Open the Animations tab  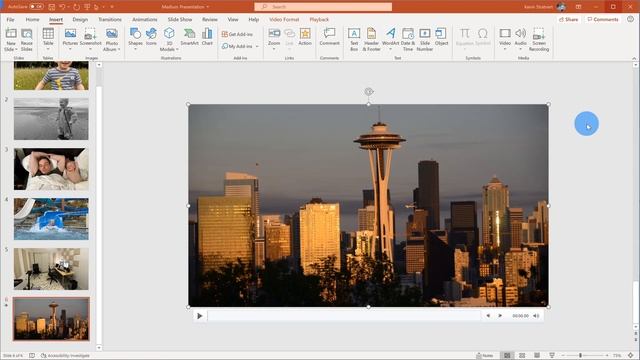[144, 20]
